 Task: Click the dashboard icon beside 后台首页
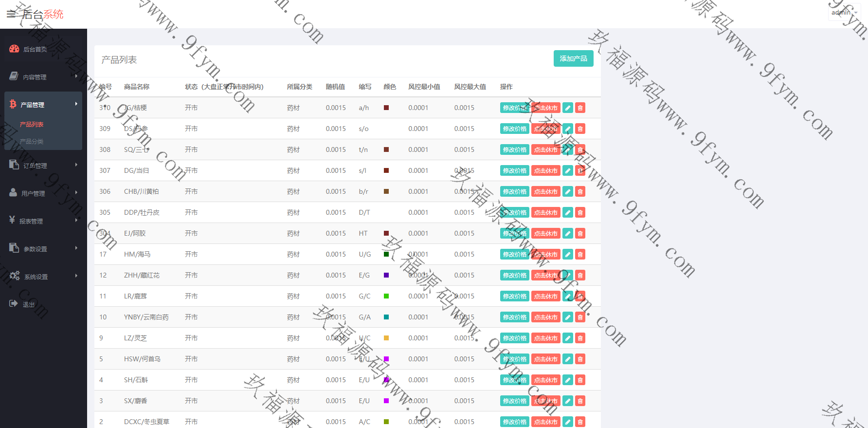(14, 49)
